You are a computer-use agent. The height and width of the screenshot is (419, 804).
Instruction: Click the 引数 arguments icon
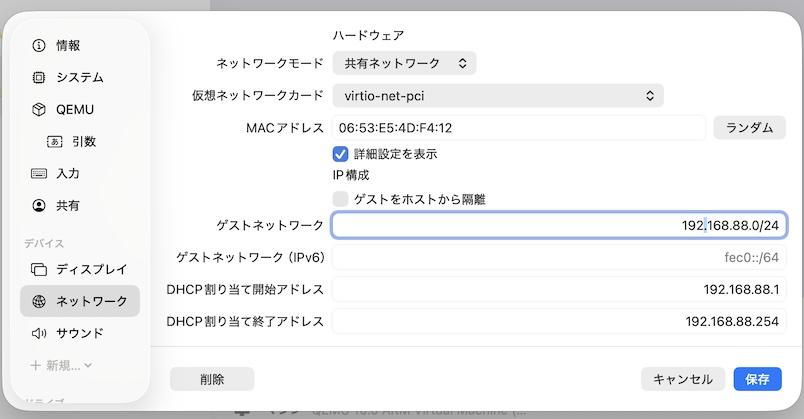point(55,142)
